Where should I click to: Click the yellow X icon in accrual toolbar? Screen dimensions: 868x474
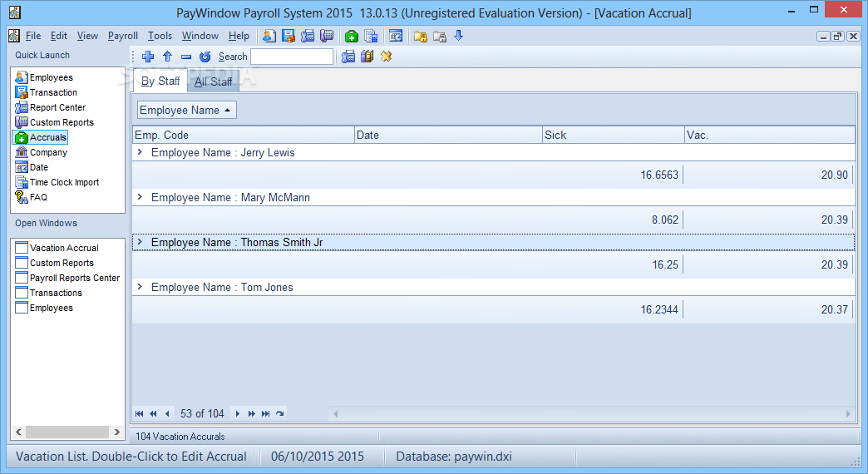click(386, 57)
